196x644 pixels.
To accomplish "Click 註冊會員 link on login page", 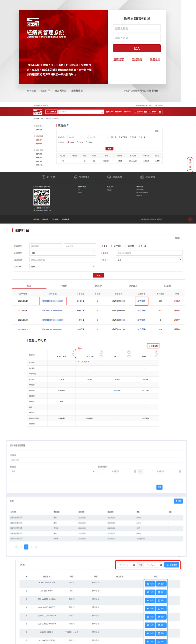I will [155, 60].
